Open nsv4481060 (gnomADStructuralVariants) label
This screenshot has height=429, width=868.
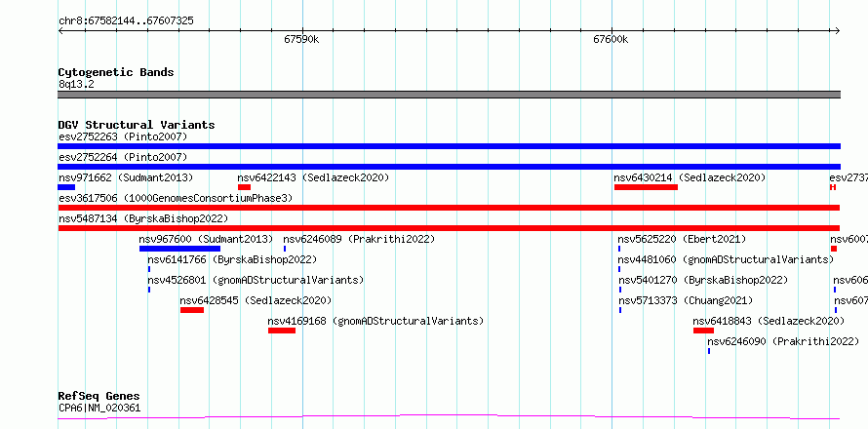(x=726, y=259)
